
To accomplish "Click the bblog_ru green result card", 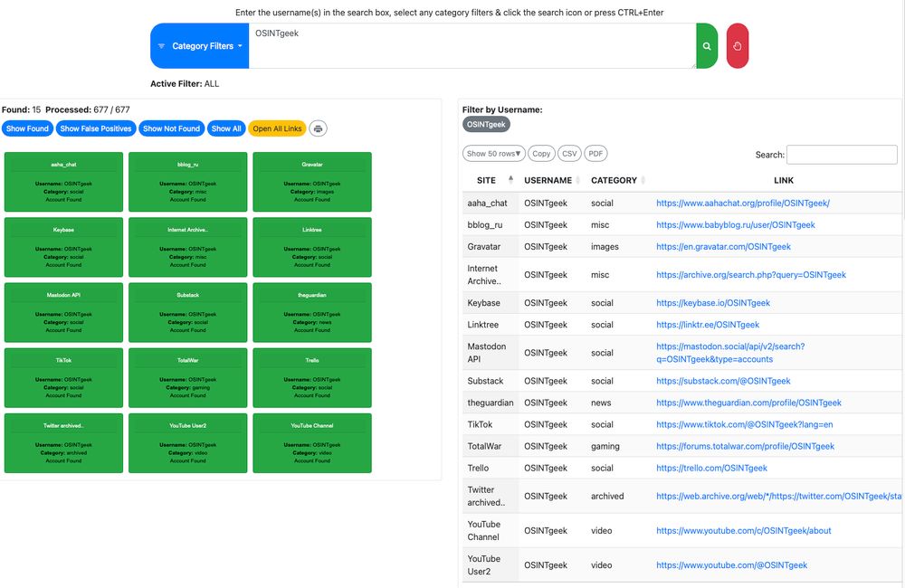I will pyautogui.click(x=187, y=182).
